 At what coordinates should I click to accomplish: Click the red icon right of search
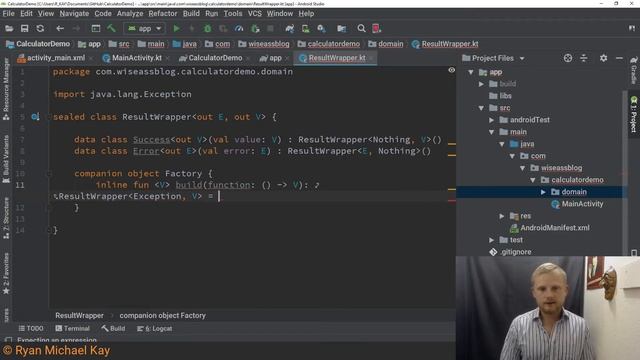pos(376,29)
